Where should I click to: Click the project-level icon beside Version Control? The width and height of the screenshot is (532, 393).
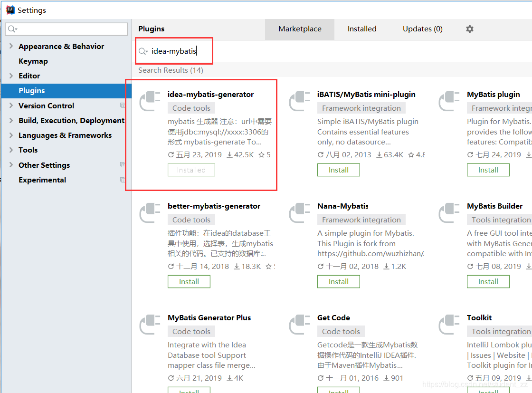click(x=123, y=105)
